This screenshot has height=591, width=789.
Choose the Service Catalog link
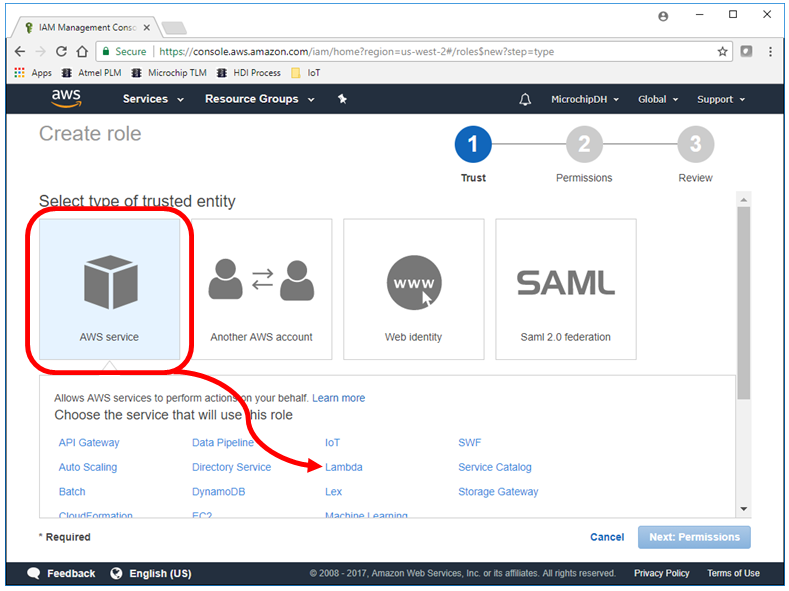pyautogui.click(x=495, y=467)
